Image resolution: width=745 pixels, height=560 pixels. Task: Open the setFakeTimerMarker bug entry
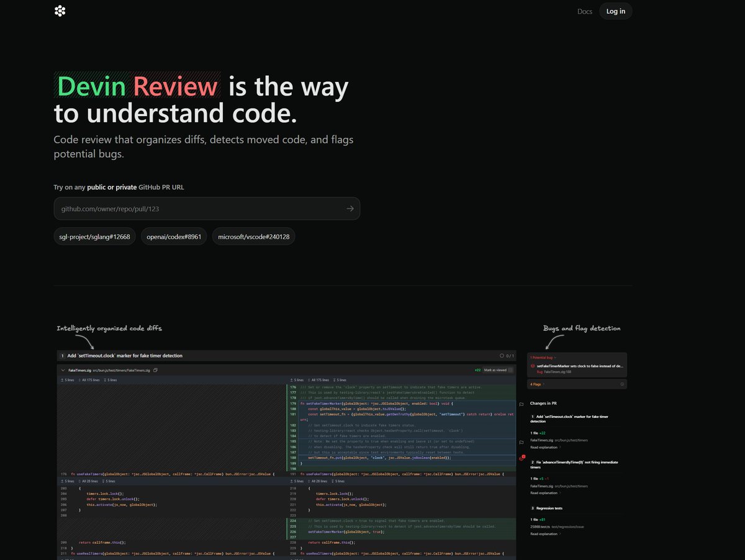point(577,369)
